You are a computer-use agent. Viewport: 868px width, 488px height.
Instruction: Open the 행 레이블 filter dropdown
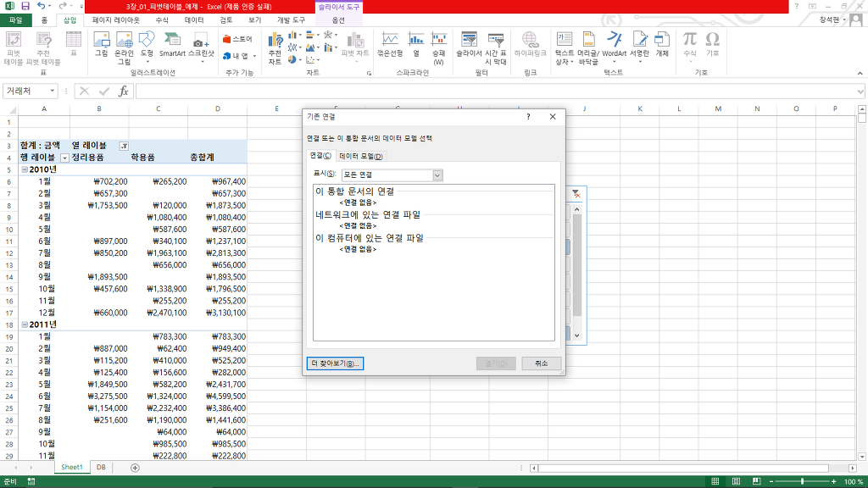click(x=64, y=158)
